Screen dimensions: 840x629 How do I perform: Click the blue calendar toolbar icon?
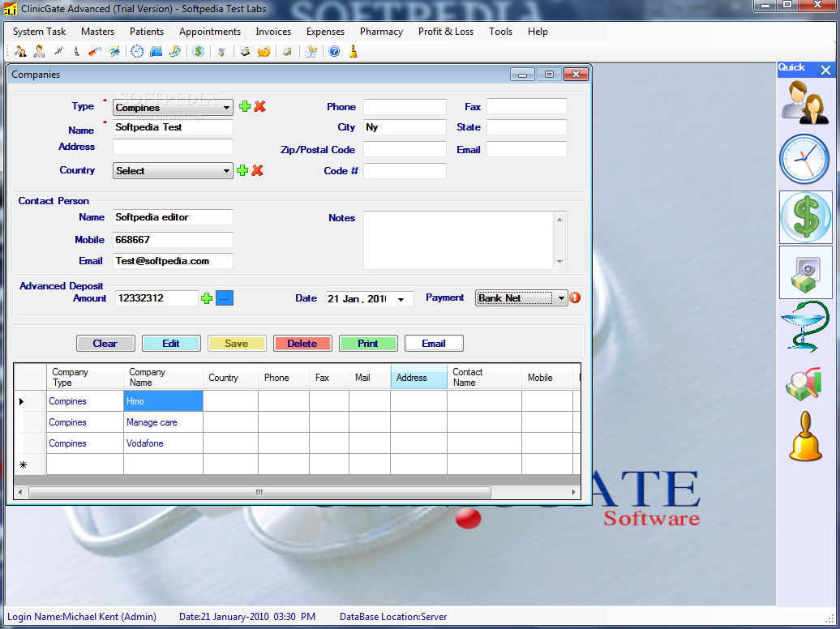pos(156,51)
